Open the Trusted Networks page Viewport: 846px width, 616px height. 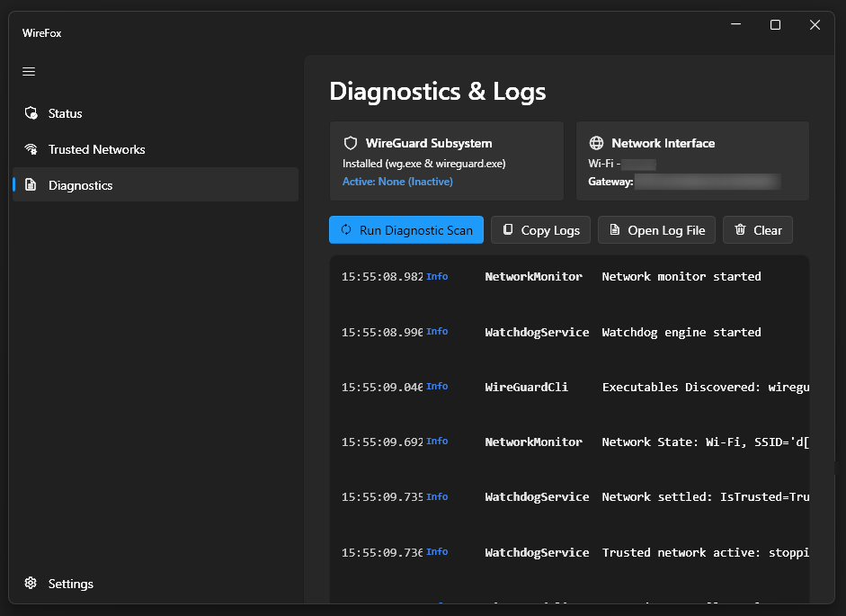[156, 149]
